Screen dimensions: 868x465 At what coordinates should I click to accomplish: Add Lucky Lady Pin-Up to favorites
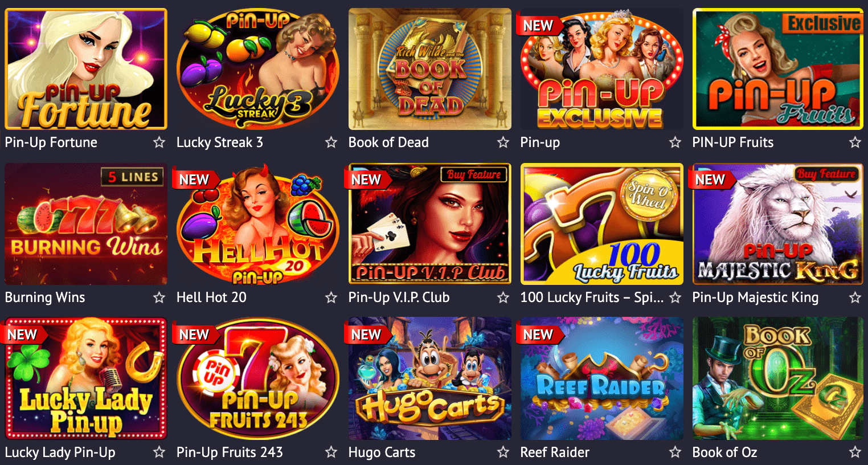coord(159,452)
